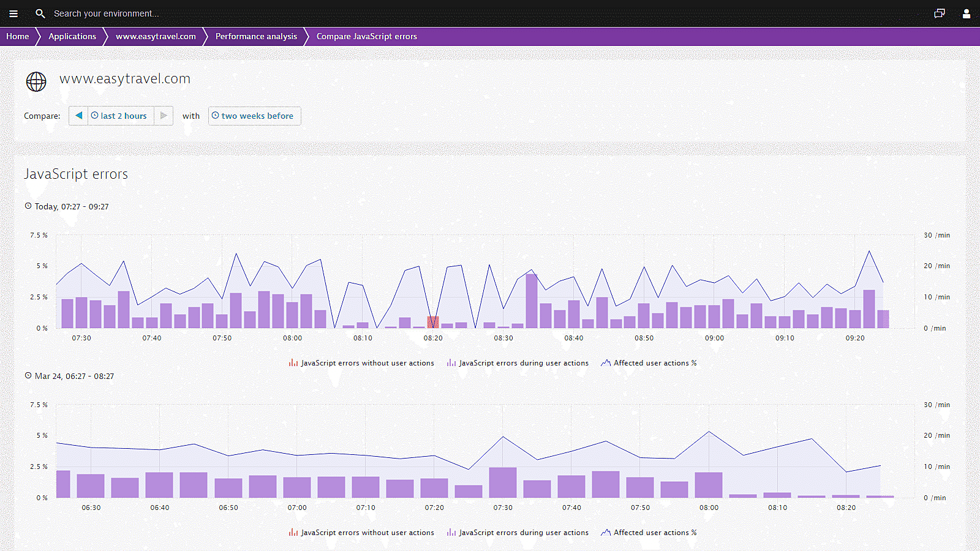The image size is (980, 551).
Task: Click the JavaScript errors section heading
Action: [x=76, y=174]
